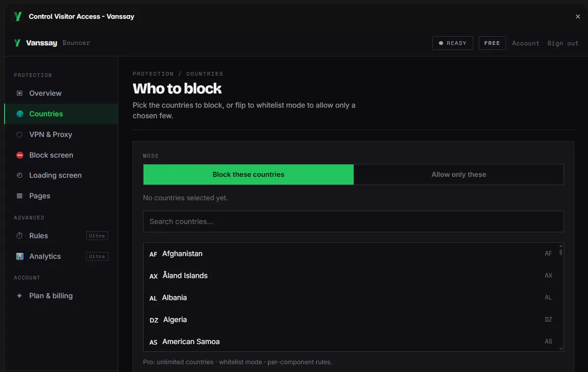Click the Countries globe icon

tap(20, 114)
